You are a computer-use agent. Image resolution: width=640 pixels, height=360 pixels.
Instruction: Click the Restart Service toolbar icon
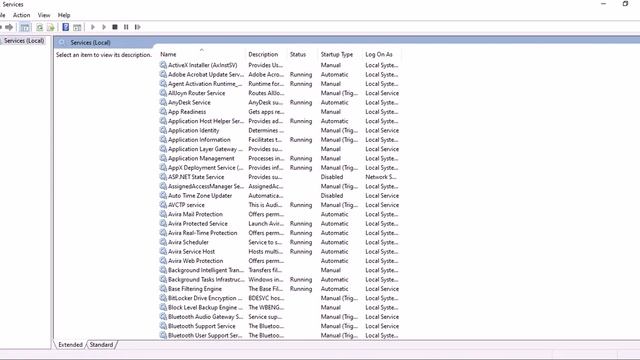(138, 27)
